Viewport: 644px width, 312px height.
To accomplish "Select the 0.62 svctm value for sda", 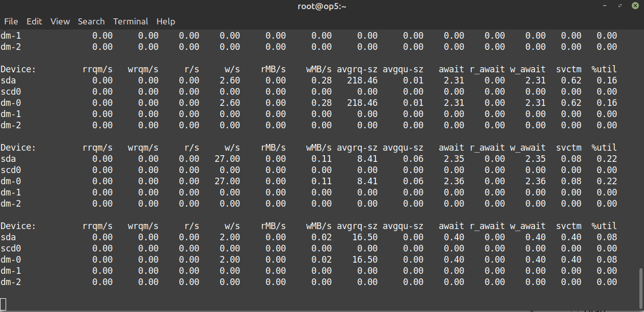I will pyautogui.click(x=571, y=80).
